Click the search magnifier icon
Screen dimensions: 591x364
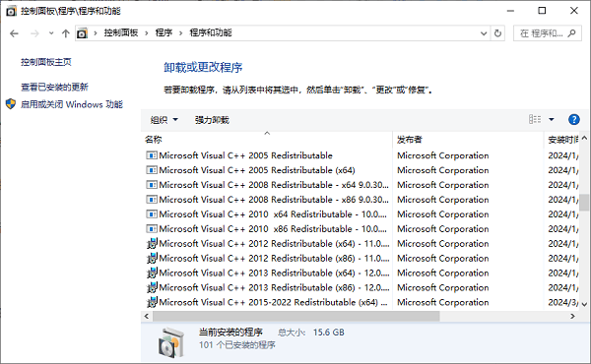coord(571,33)
